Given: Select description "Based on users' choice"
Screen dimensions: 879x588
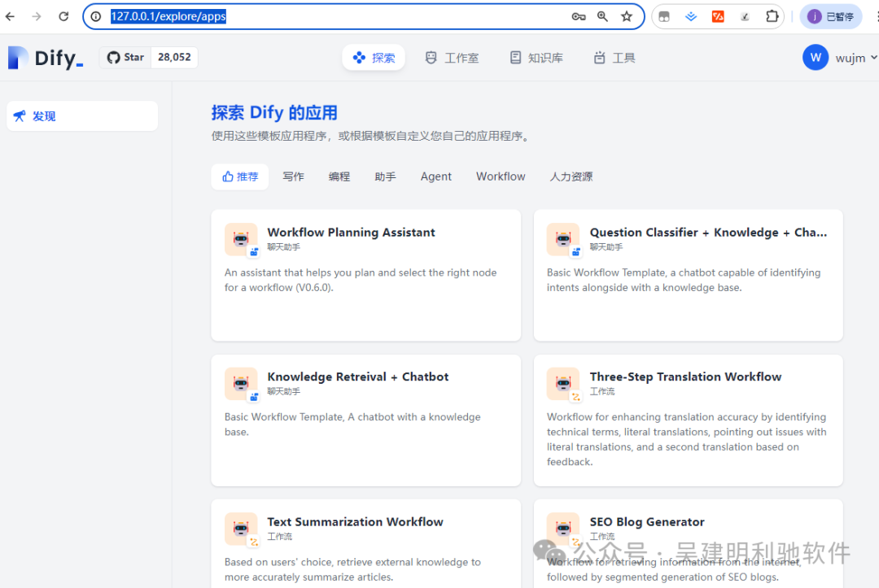Looking at the screenshot, I should 352,569.
